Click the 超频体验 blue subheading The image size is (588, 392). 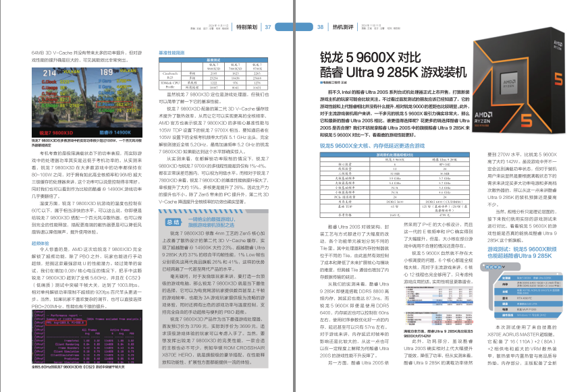coord(40,244)
